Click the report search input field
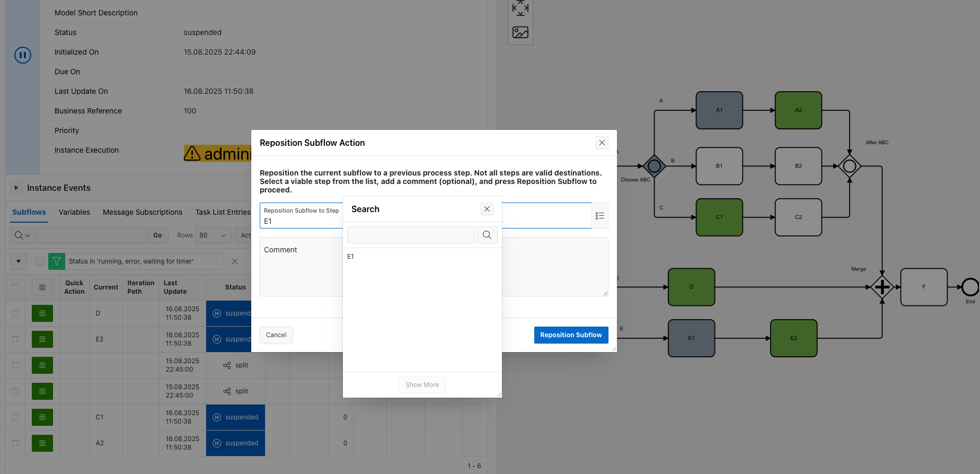Viewport: 980px width, 474px height. [91, 235]
